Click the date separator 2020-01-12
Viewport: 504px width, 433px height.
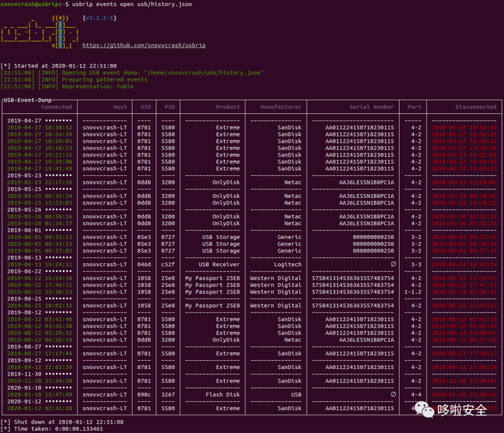[x=39, y=401]
